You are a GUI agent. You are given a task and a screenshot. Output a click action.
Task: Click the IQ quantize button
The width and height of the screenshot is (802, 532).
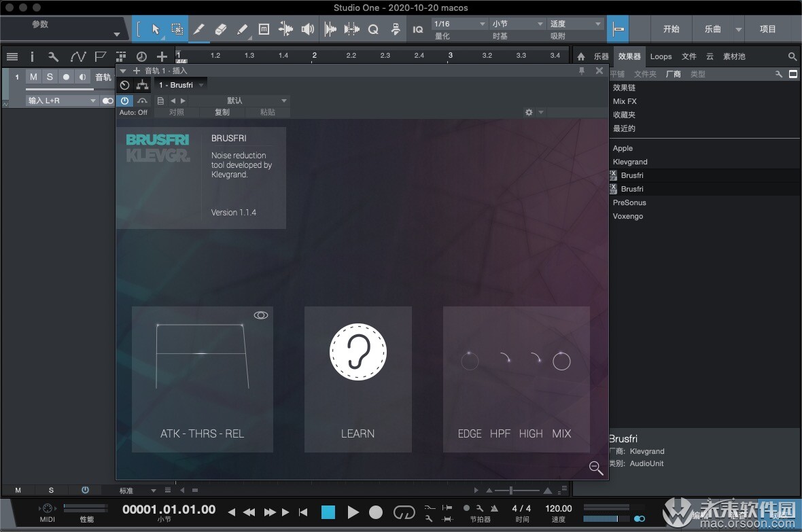point(418,30)
